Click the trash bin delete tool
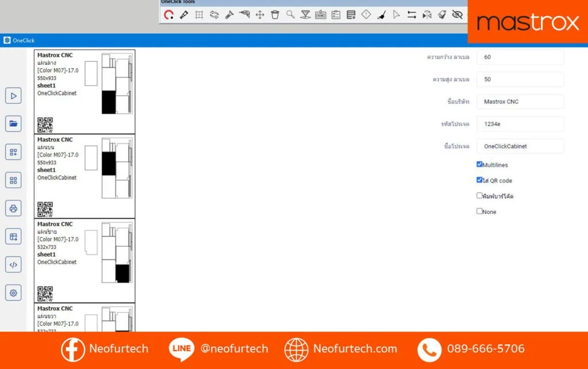Screen dimensions: 588x369 pyautogui.click(x=275, y=14)
